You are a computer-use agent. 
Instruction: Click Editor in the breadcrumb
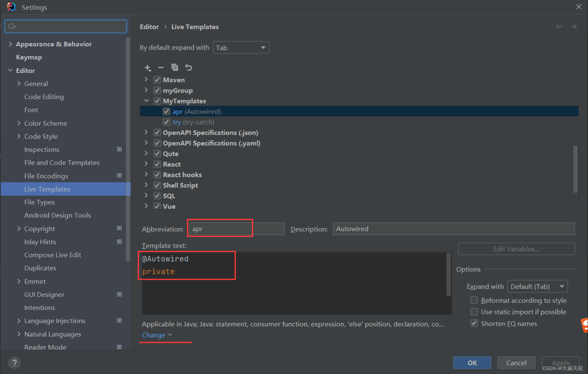(x=149, y=27)
